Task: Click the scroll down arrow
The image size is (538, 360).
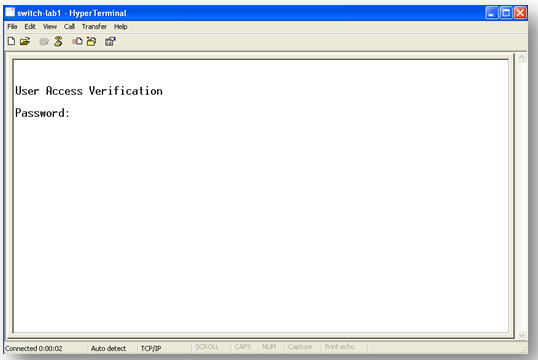Action: click(522, 335)
